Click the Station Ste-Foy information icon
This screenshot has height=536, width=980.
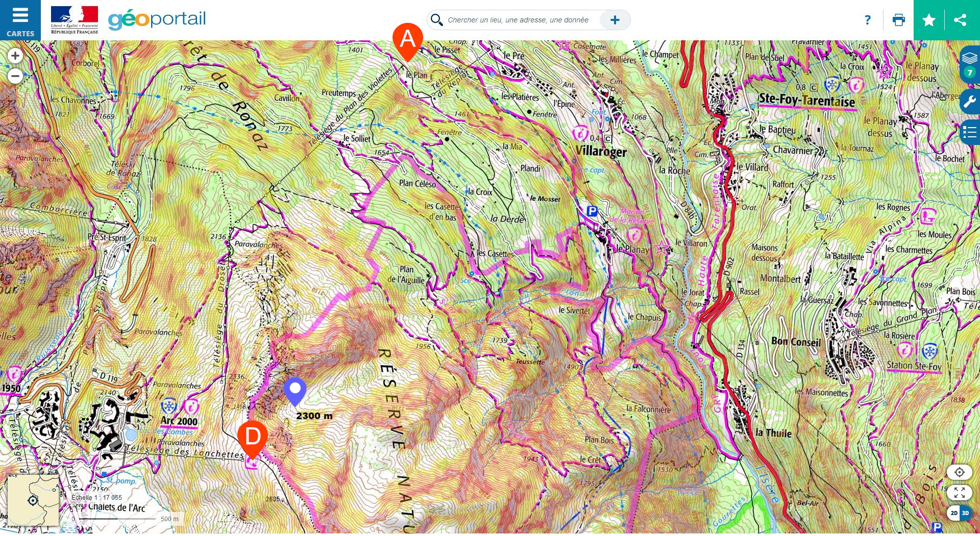pyautogui.click(x=904, y=351)
